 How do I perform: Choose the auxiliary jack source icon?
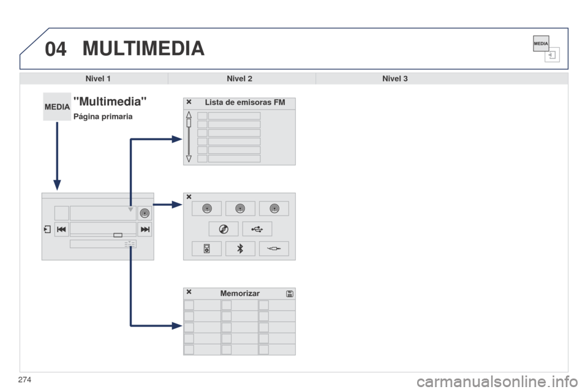(x=274, y=249)
